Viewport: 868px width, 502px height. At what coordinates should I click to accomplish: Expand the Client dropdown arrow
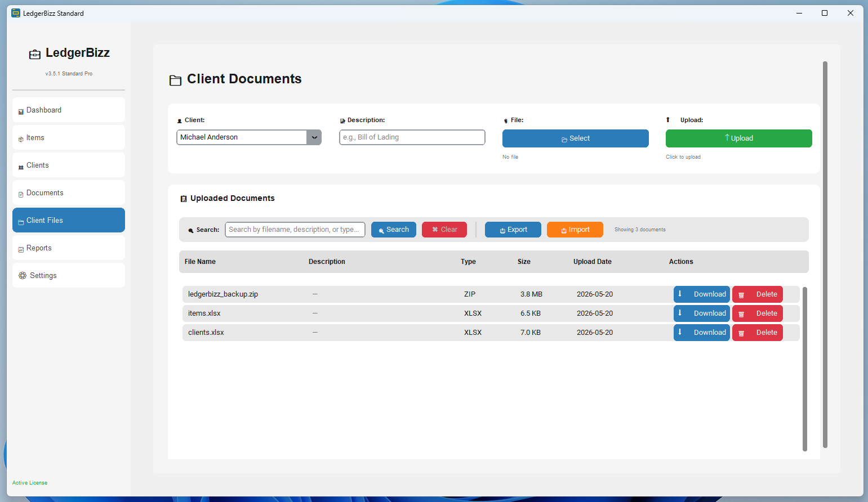[314, 137]
